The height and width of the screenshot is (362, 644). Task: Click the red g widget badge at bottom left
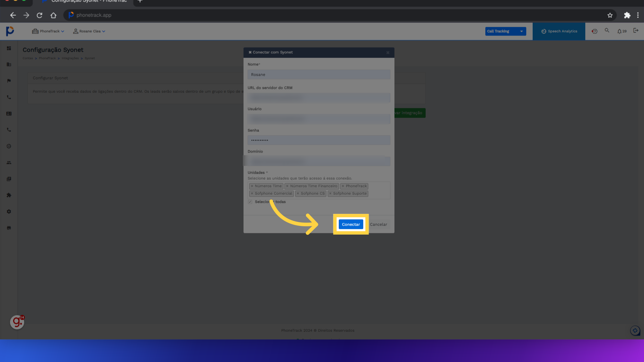[17, 322]
